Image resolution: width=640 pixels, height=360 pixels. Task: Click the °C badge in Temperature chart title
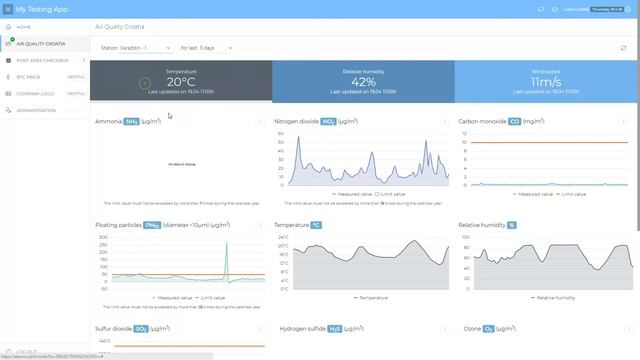(x=316, y=225)
